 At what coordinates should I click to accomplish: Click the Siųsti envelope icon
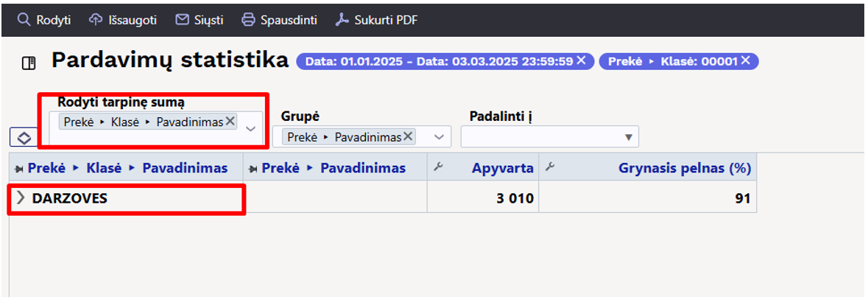(182, 20)
